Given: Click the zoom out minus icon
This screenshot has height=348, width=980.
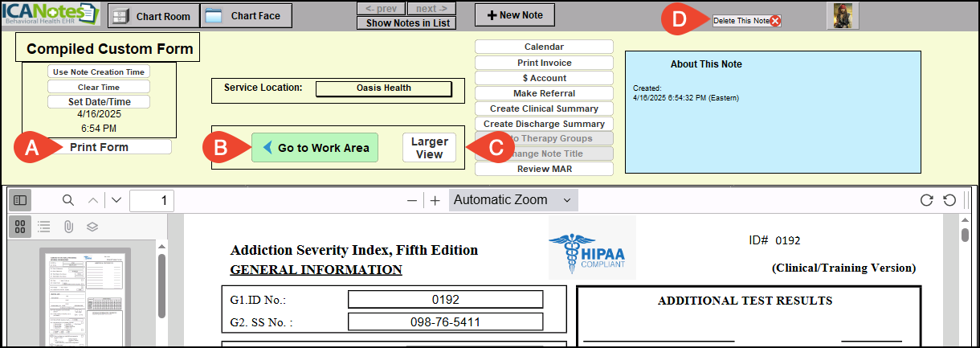Looking at the screenshot, I should (x=412, y=200).
